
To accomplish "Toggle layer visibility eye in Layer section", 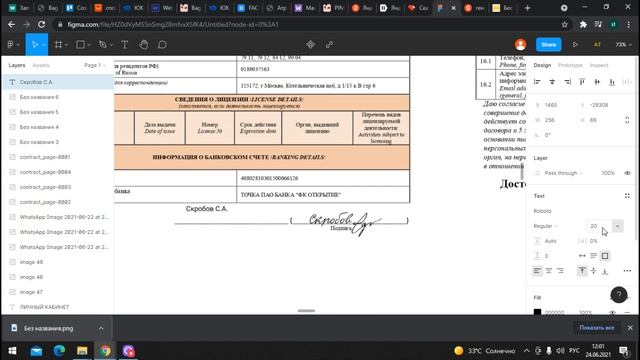I will pyautogui.click(x=627, y=173).
